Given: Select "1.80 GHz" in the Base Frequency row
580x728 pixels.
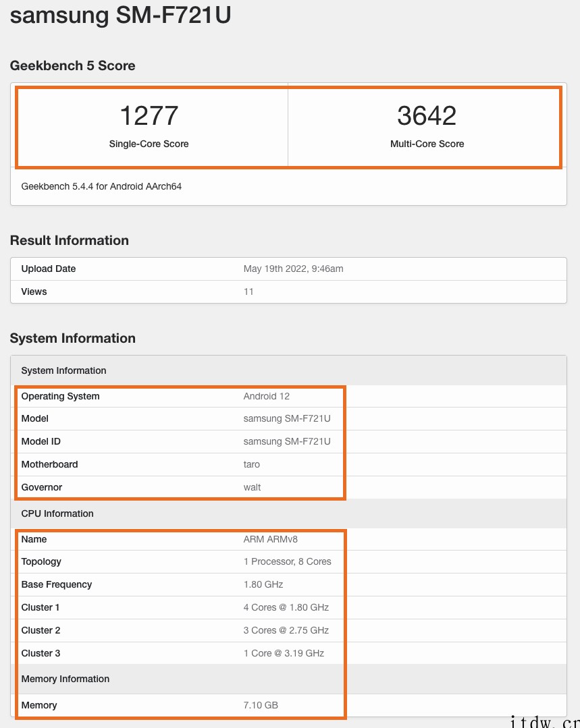Looking at the screenshot, I should coord(263,584).
